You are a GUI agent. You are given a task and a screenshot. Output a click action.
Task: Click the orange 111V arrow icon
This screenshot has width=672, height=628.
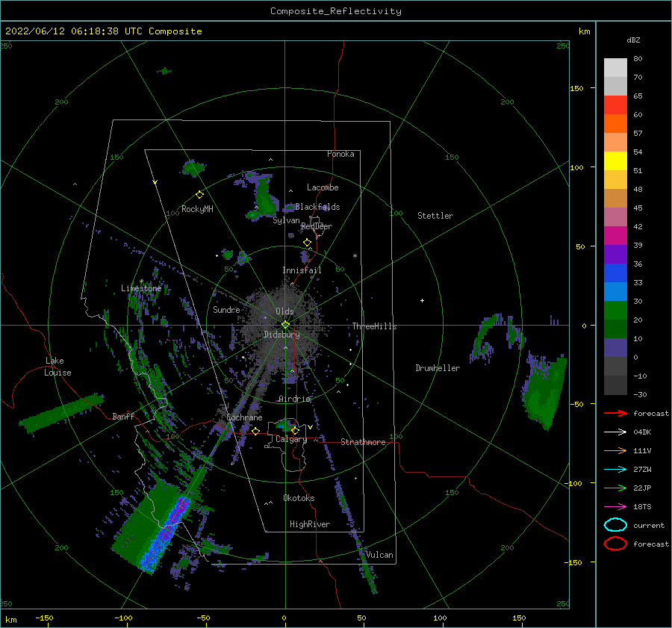pyautogui.click(x=615, y=450)
